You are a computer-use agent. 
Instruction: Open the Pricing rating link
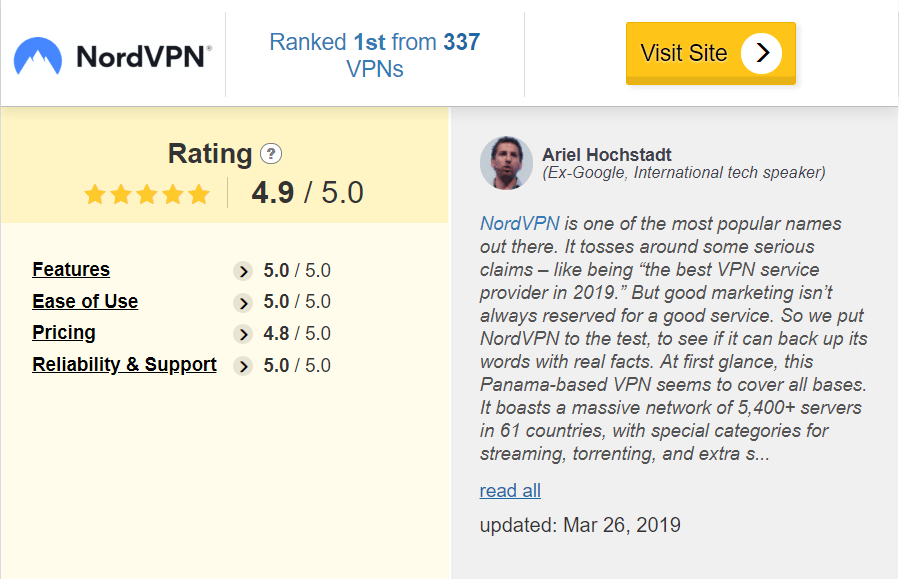pos(64,333)
